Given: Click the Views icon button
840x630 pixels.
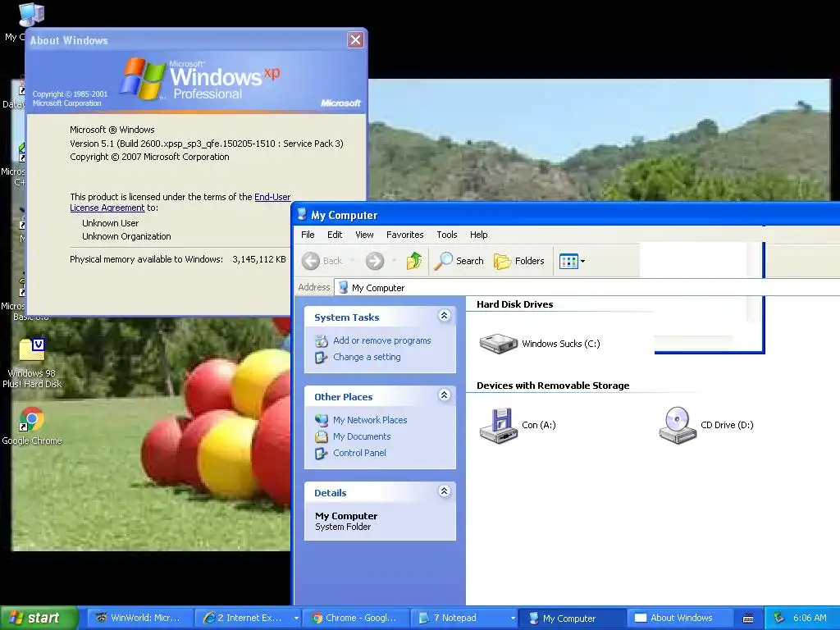Looking at the screenshot, I should (x=568, y=261).
